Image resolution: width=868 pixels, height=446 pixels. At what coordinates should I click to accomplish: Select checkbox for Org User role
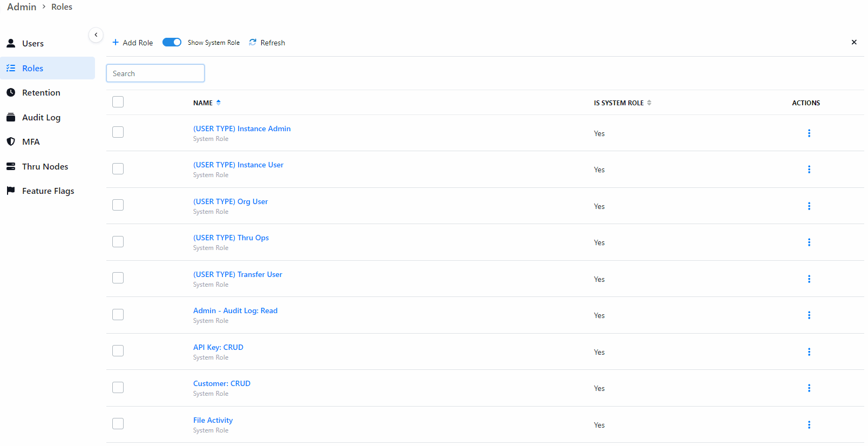pyautogui.click(x=118, y=205)
